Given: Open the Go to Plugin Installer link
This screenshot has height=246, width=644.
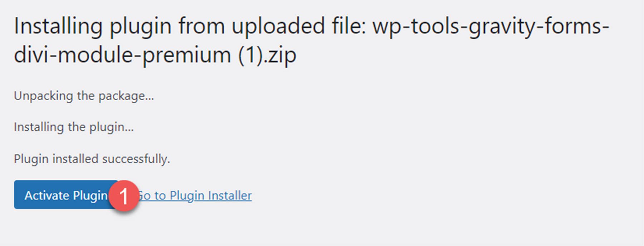Looking at the screenshot, I should click(x=200, y=196).
